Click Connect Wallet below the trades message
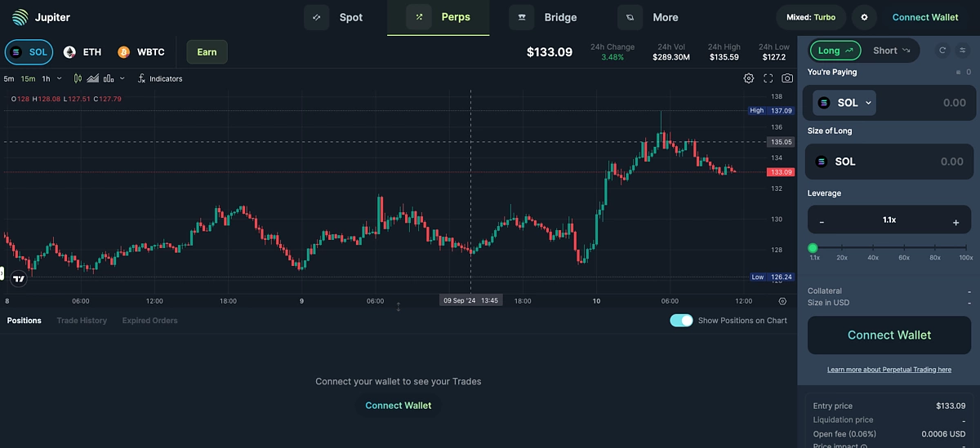Viewport: 980px width, 448px height. tap(399, 406)
